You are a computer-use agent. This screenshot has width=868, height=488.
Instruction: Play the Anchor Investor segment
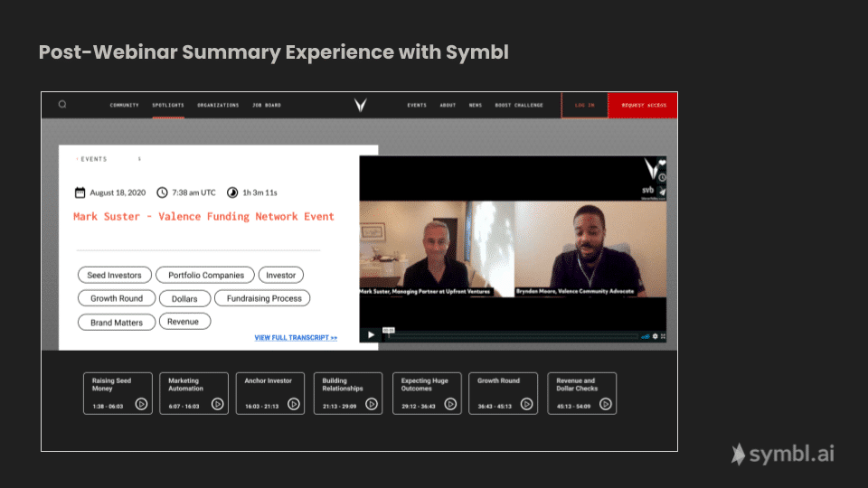294,404
